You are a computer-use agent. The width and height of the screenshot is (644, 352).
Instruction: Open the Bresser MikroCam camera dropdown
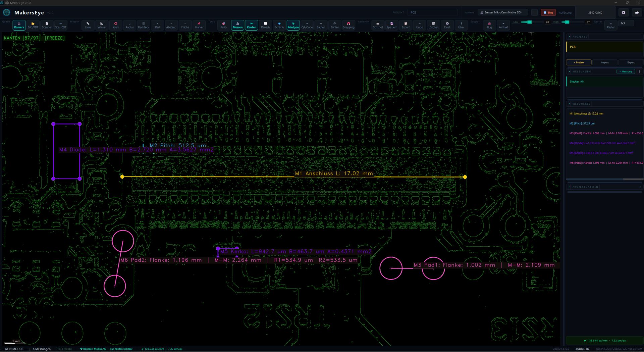coord(502,12)
